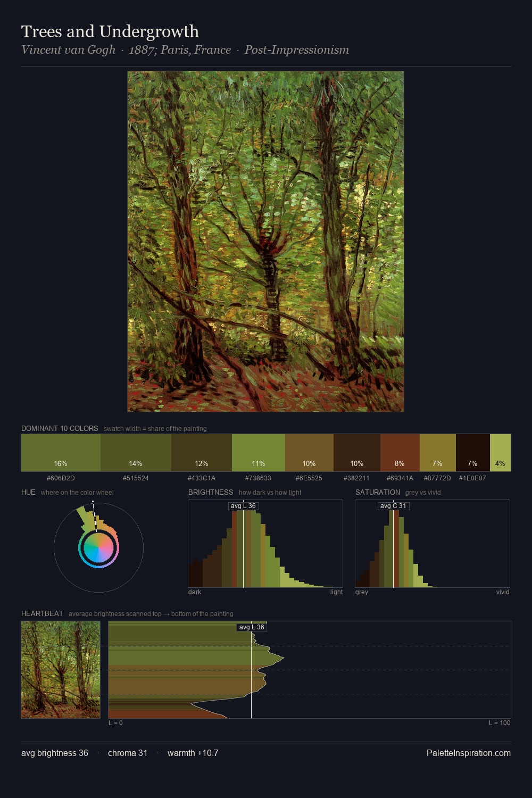
Task: Click the DOMINANT 10 COLORS heading
Action: [60, 428]
